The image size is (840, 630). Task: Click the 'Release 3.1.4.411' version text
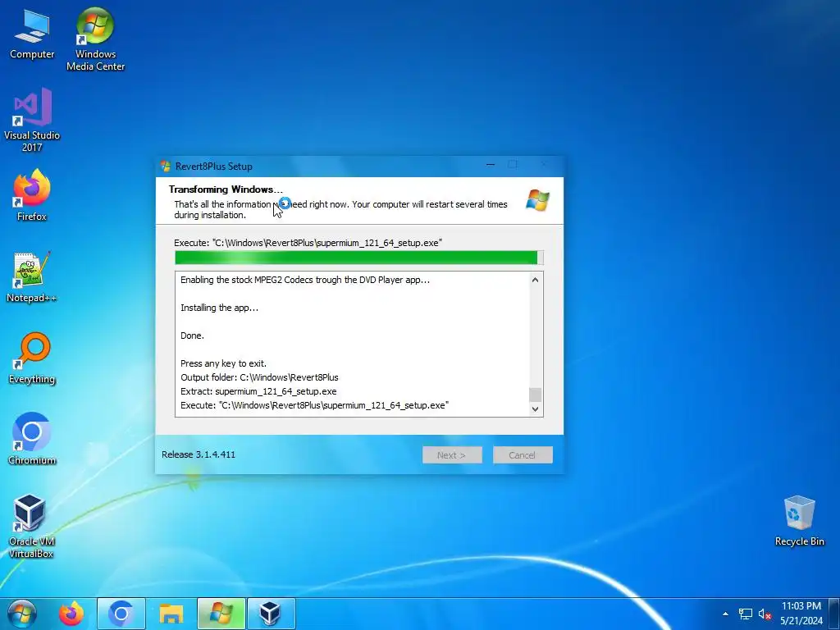pyautogui.click(x=199, y=454)
